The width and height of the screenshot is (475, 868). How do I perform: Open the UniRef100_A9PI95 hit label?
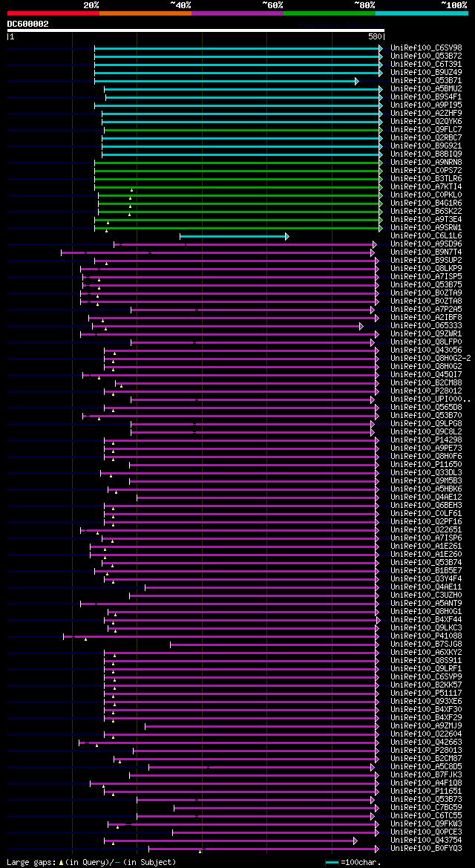(x=426, y=105)
